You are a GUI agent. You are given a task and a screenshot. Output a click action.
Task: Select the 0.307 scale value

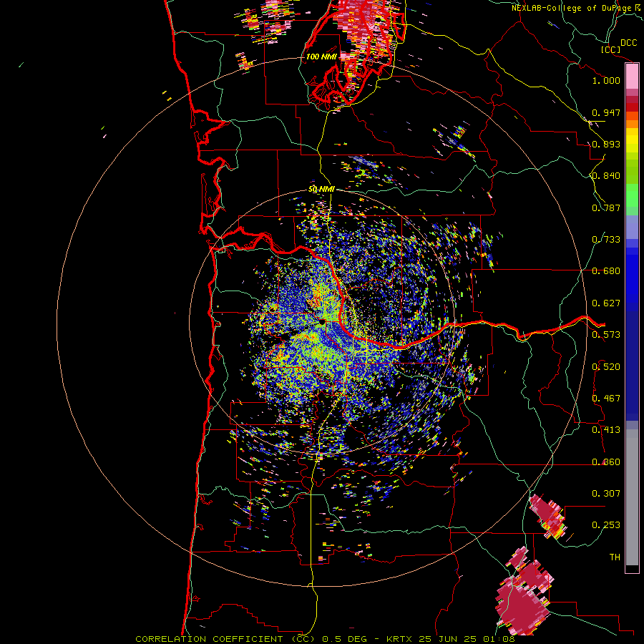coord(606,494)
